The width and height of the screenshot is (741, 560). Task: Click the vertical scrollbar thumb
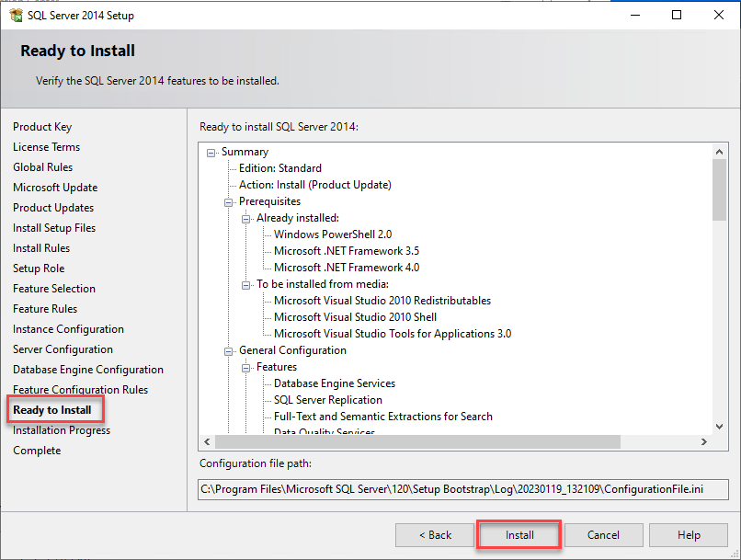719,189
